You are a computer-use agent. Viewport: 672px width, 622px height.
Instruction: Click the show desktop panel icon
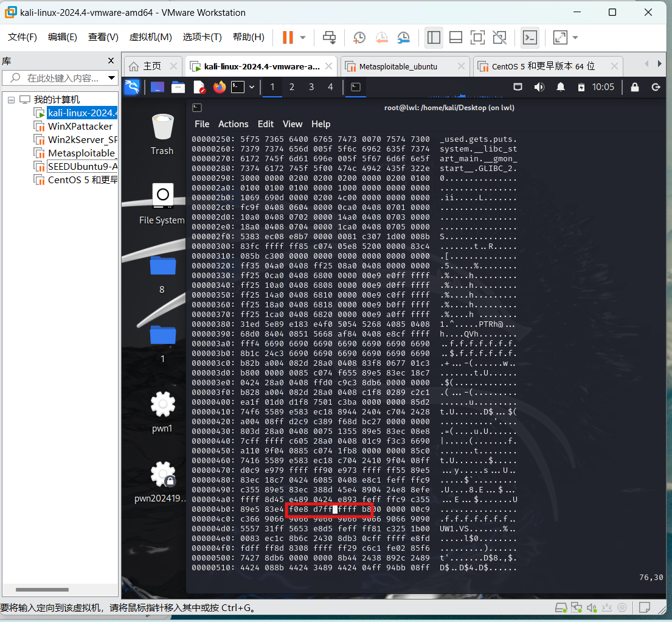coord(158,87)
